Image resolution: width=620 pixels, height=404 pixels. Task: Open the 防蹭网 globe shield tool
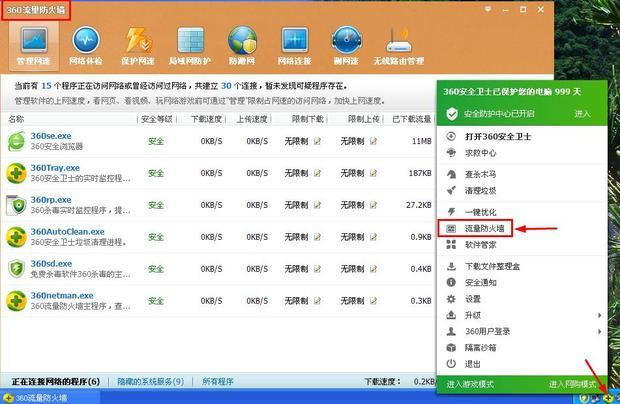(x=242, y=46)
